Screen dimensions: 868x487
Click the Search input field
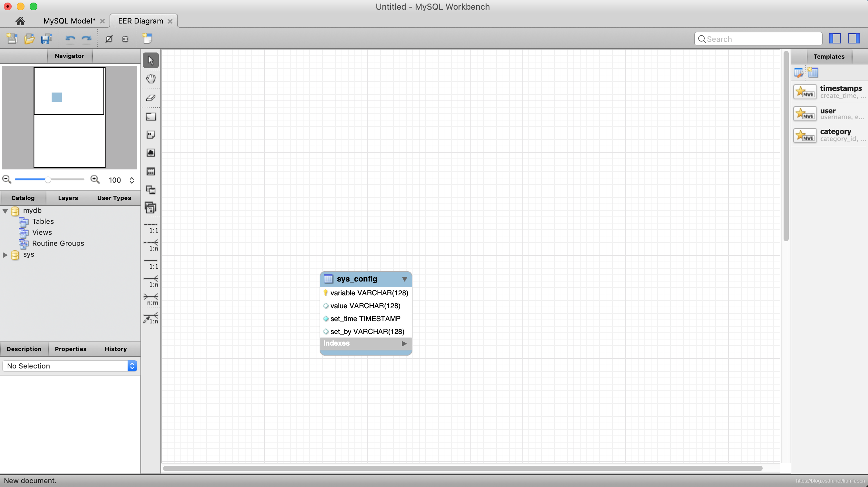(x=758, y=39)
